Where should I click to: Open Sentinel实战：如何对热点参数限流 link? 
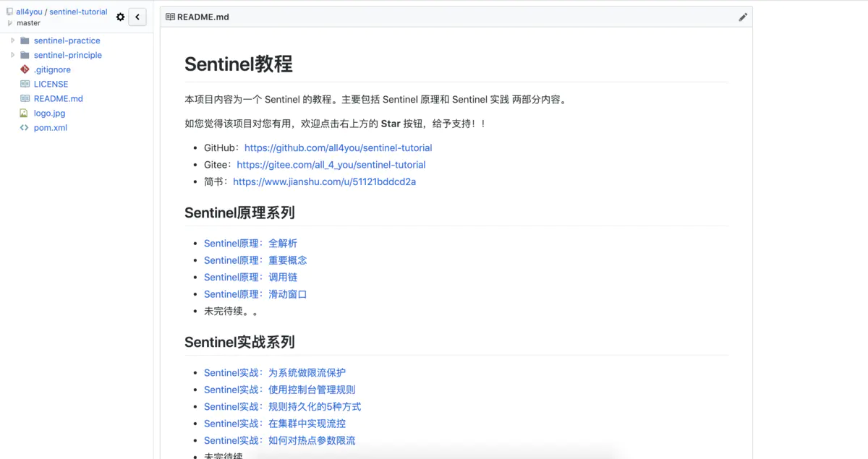(280, 440)
